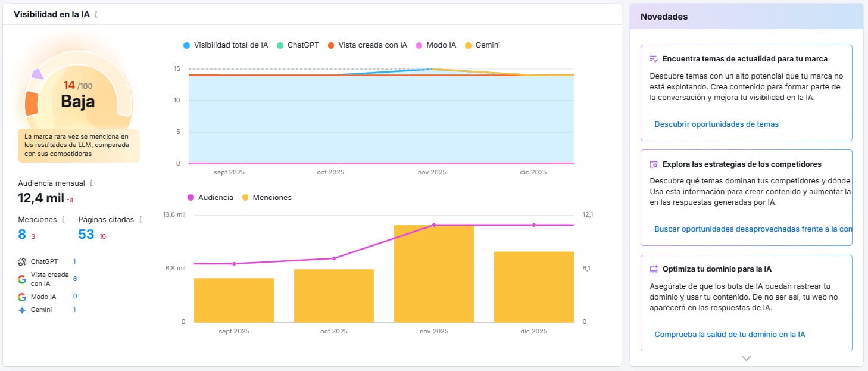Open the Descubrir oportunidades de temas link

tap(716, 124)
